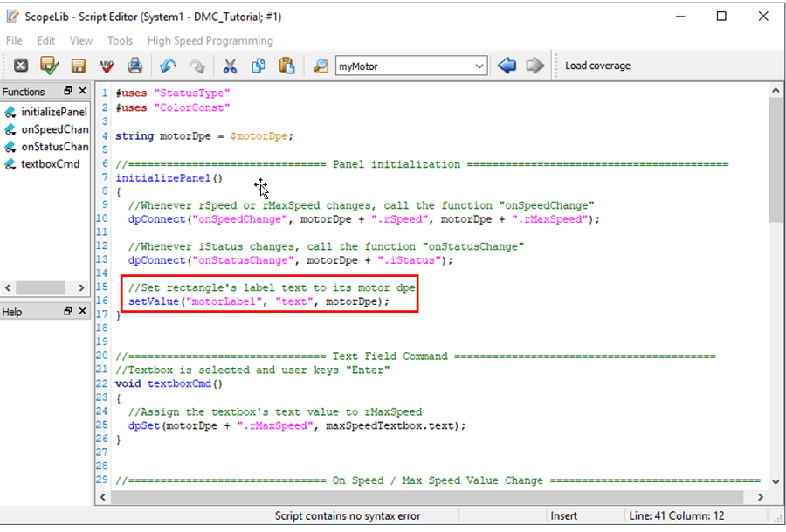Viewport: 786px width, 532px height.
Task: Click the "void textboxCmd()" code line
Action: pos(169,384)
